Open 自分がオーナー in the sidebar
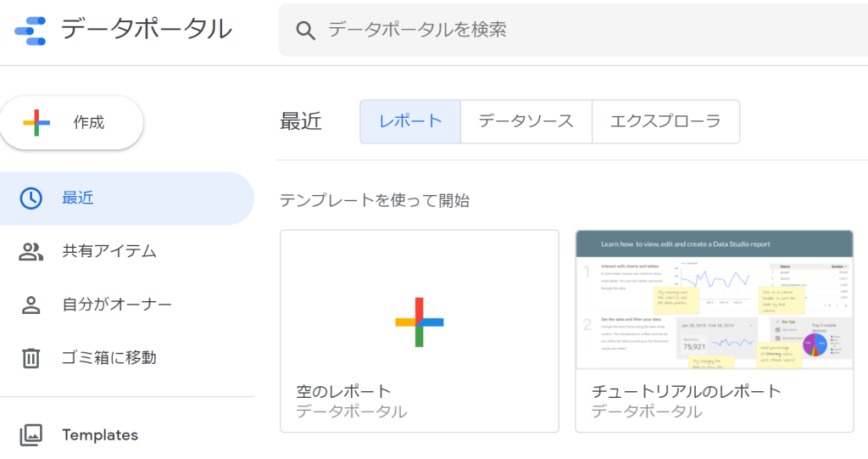This screenshot has width=868, height=459. pyautogui.click(x=127, y=305)
